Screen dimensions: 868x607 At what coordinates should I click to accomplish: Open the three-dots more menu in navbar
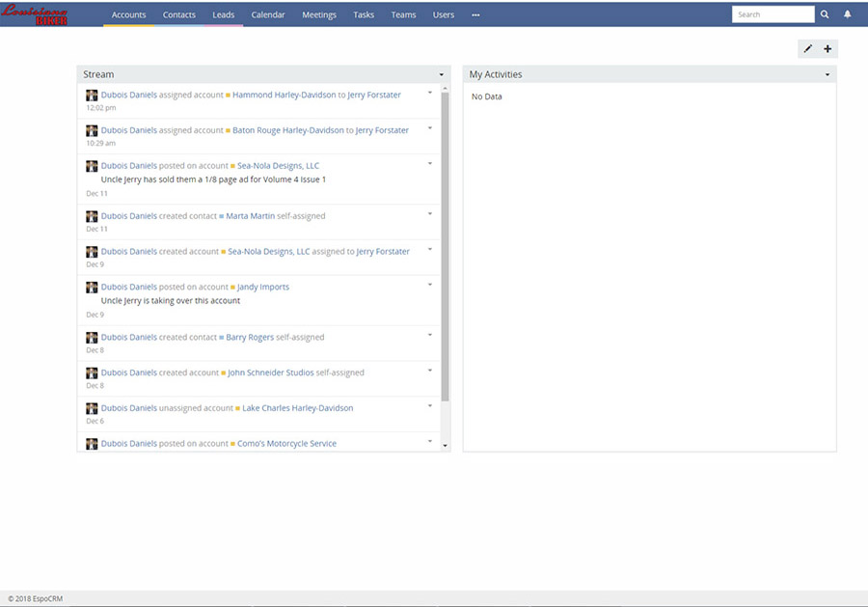pos(475,14)
